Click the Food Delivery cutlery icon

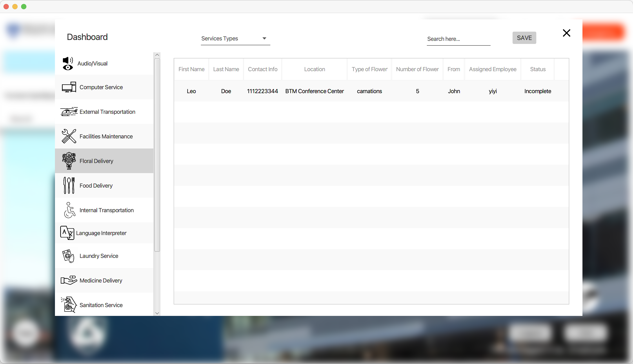click(x=69, y=185)
